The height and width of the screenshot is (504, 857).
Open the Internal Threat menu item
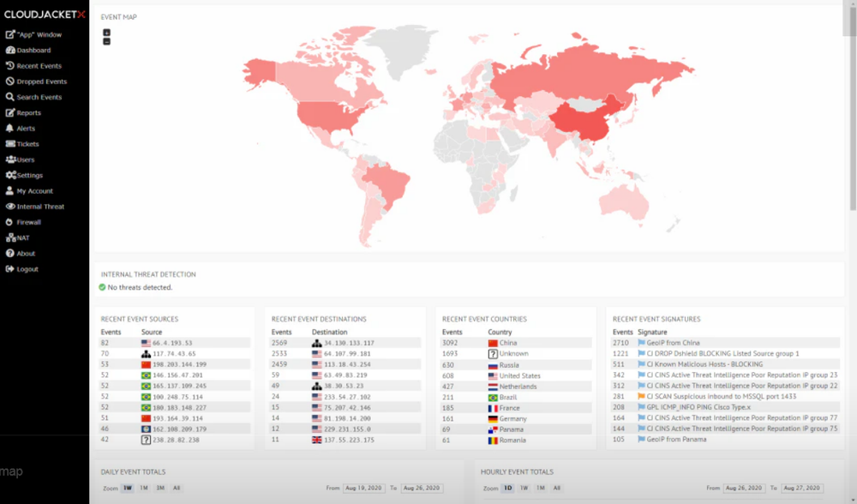point(40,207)
